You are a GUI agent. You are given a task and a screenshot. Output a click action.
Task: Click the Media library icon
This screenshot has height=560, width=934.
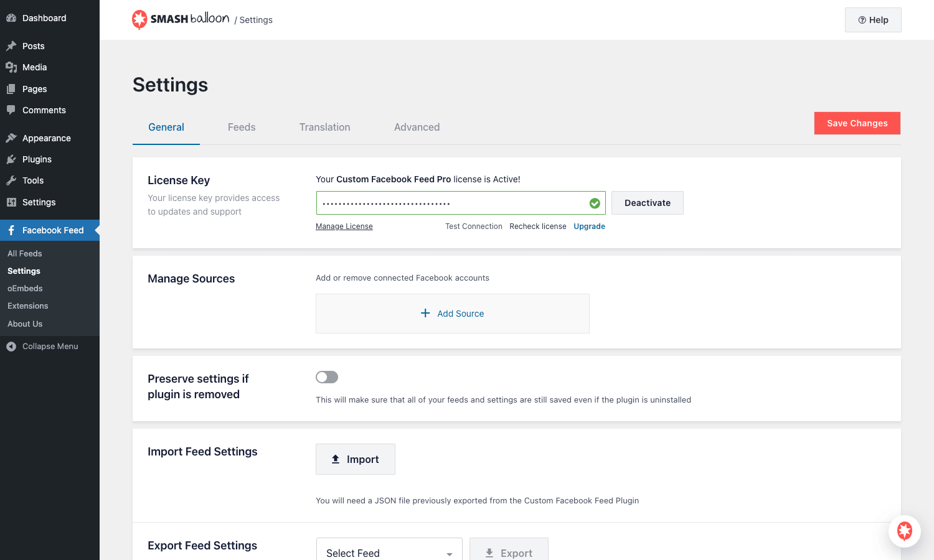[11, 67]
